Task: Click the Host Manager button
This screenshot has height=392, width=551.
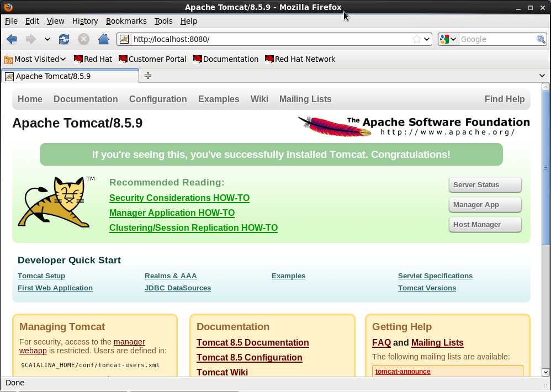Action: pyautogui.click(x=485, y=225)
